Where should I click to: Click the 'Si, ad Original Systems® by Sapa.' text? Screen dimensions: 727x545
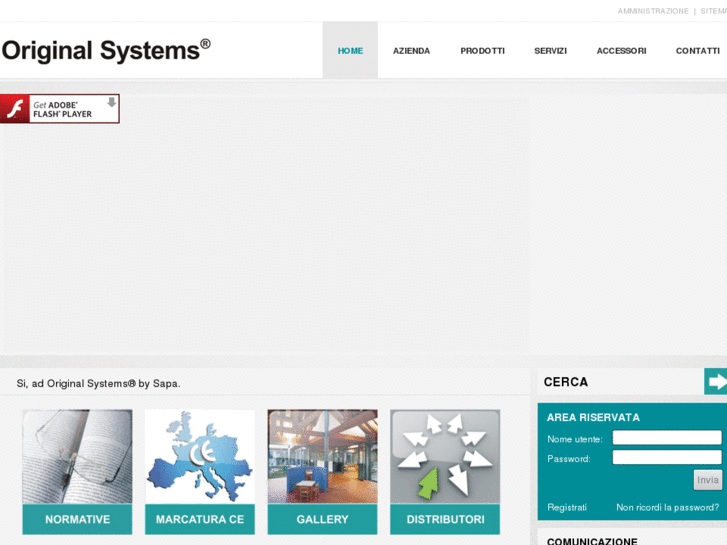tap(98, 384)
